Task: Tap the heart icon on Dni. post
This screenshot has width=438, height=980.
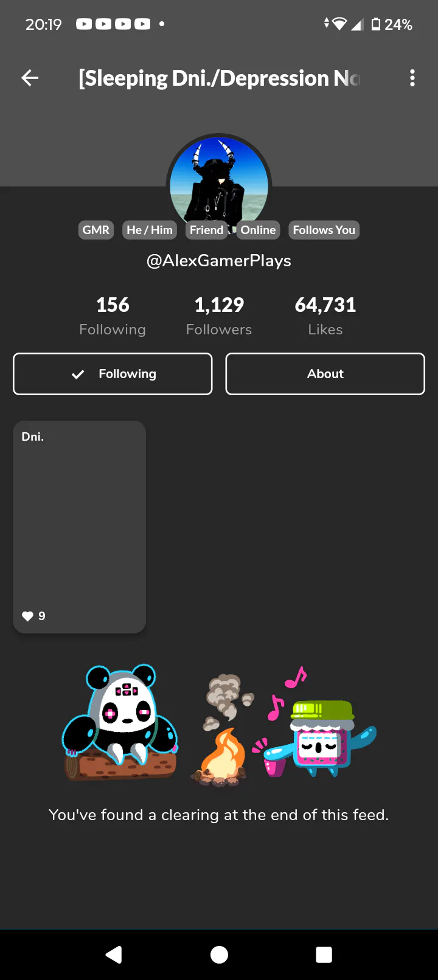Action: [27, 616]
